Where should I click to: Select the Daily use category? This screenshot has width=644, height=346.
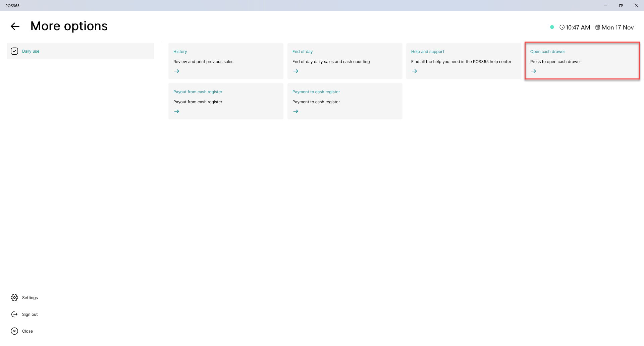(x=80, y=51)
